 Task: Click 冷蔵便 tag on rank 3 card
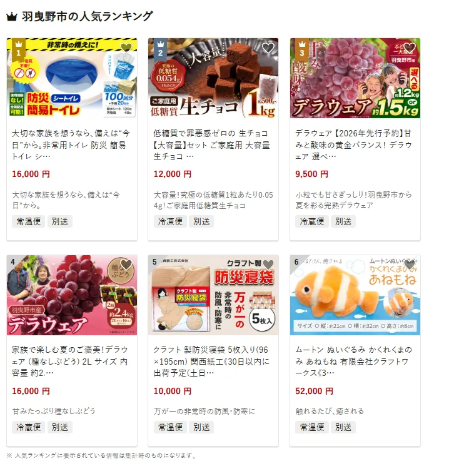pos(312,221)
